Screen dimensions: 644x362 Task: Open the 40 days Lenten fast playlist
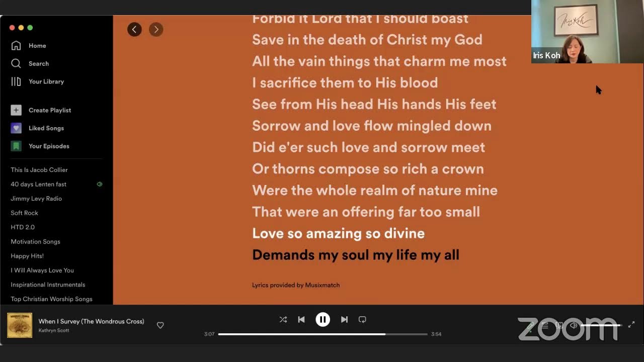pos(39,184)
